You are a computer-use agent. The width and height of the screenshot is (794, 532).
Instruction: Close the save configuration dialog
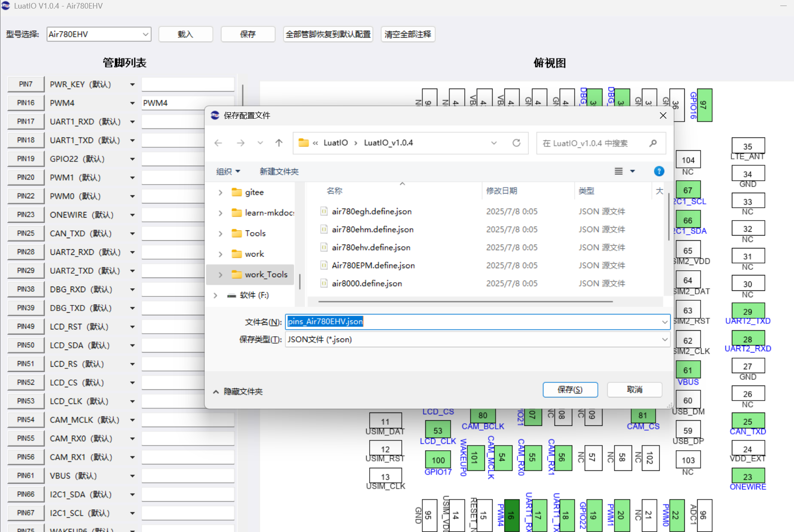663,116
